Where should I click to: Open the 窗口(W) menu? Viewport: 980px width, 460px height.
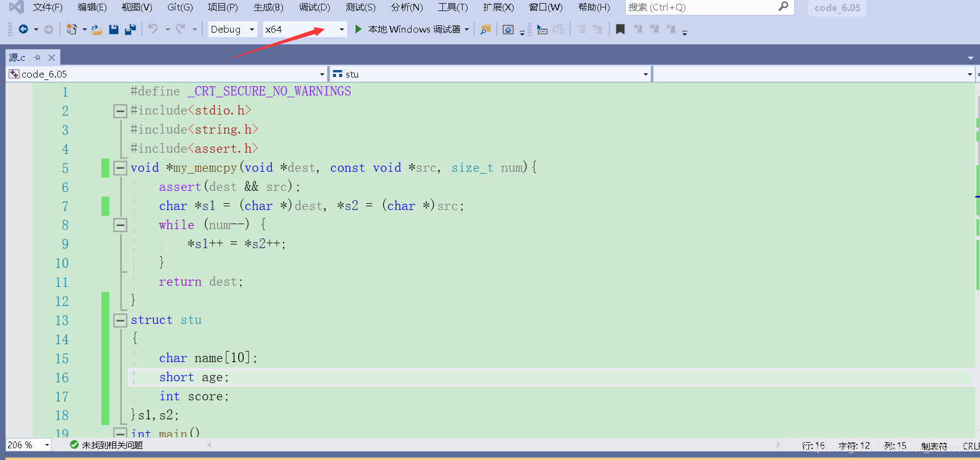546,7
